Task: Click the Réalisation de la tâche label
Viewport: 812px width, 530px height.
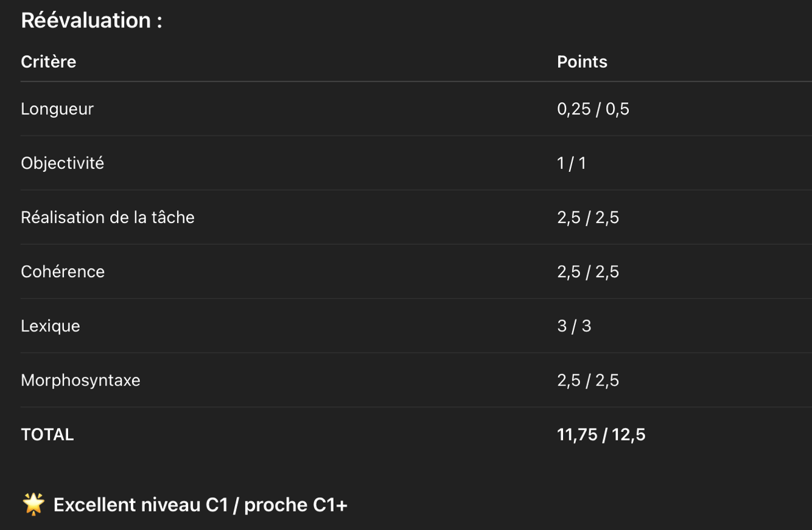Action: [x=108, y=217]
